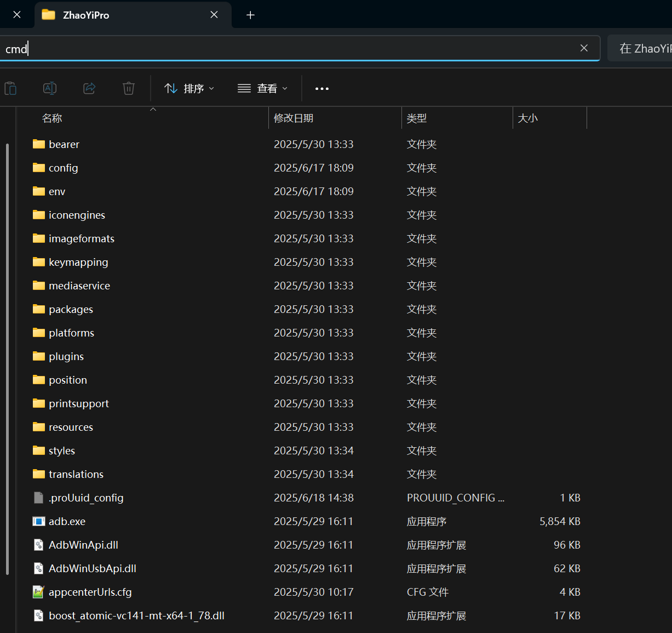Click the search box 在 ZhaoYiPro
This screenshot has width=672, height=633.
pos(640,48)
